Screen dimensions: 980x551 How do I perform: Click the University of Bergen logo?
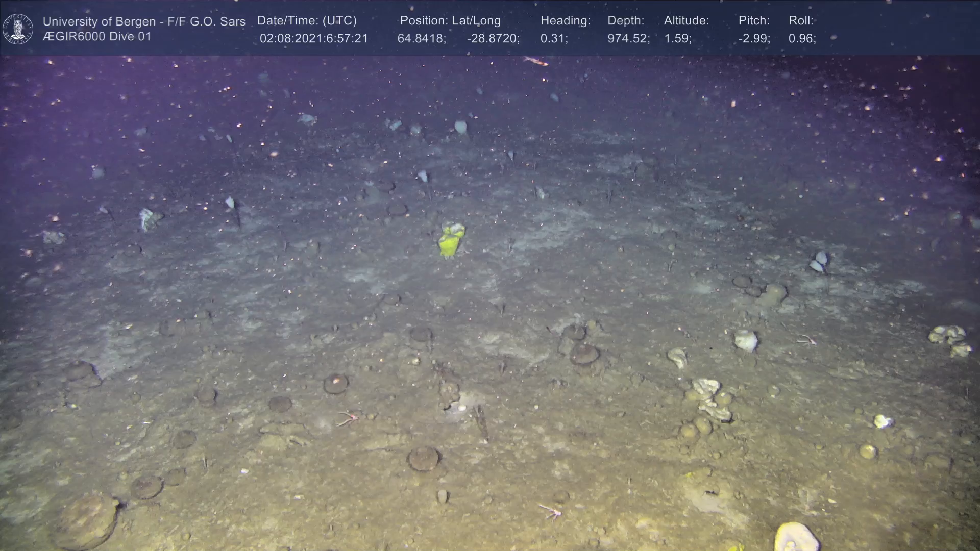click(x=17, y=29)
